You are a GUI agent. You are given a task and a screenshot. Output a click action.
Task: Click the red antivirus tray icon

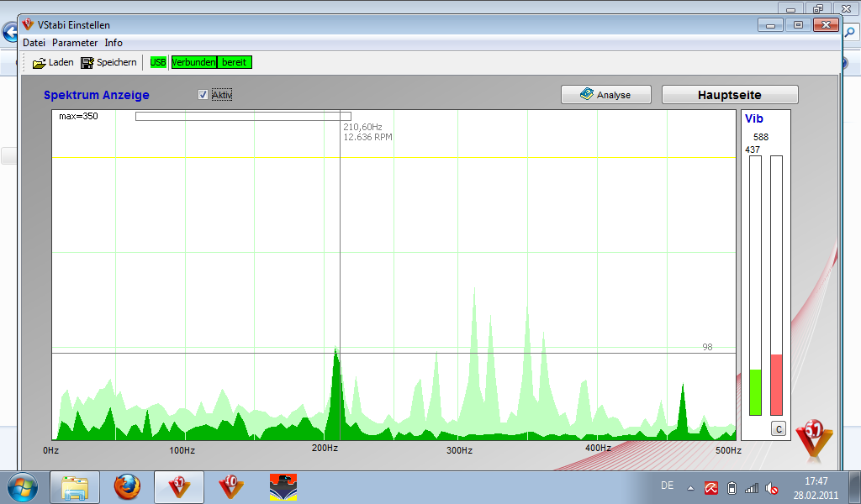(711, 488)
